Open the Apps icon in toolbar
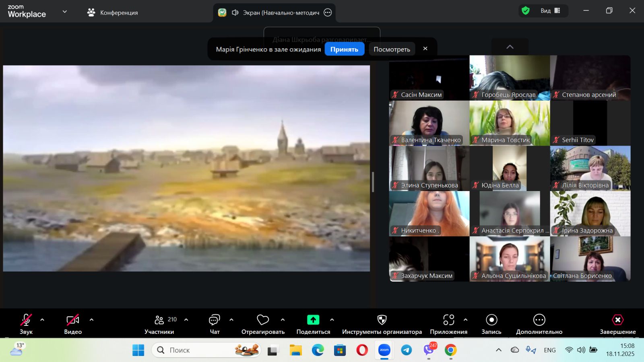Viewport: 644px width, 362px height. point(448,320)
